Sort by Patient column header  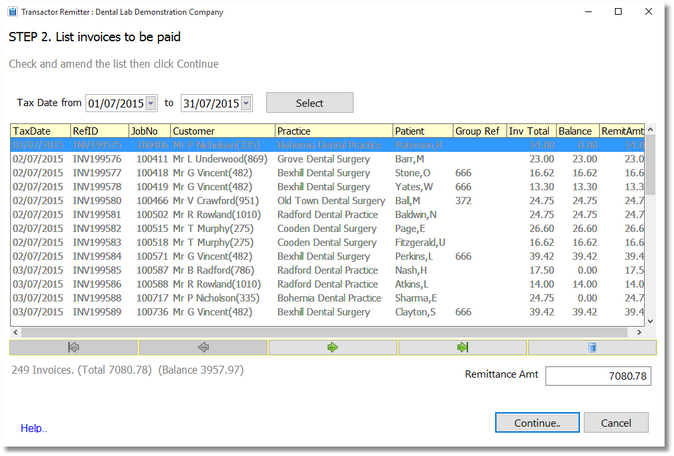pos(423,131)
